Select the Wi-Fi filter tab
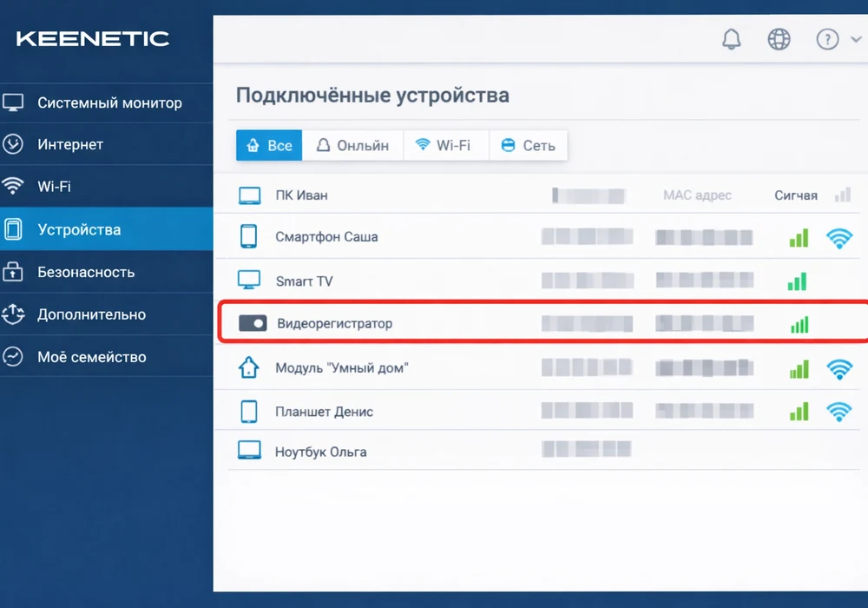This screenshot has width=868, height=608. click(446, 146)
